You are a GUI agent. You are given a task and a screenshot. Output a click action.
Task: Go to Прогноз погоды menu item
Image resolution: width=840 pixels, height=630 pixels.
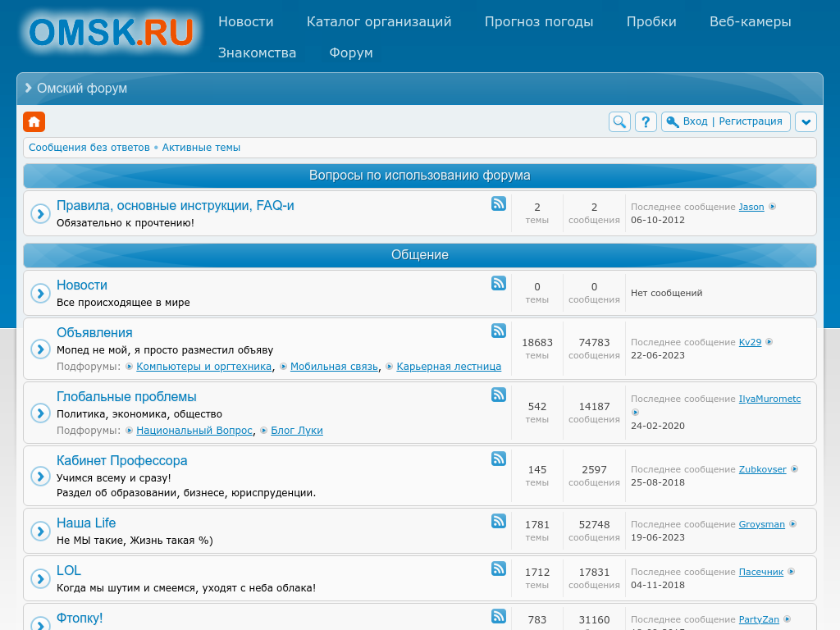click(539, 22)
